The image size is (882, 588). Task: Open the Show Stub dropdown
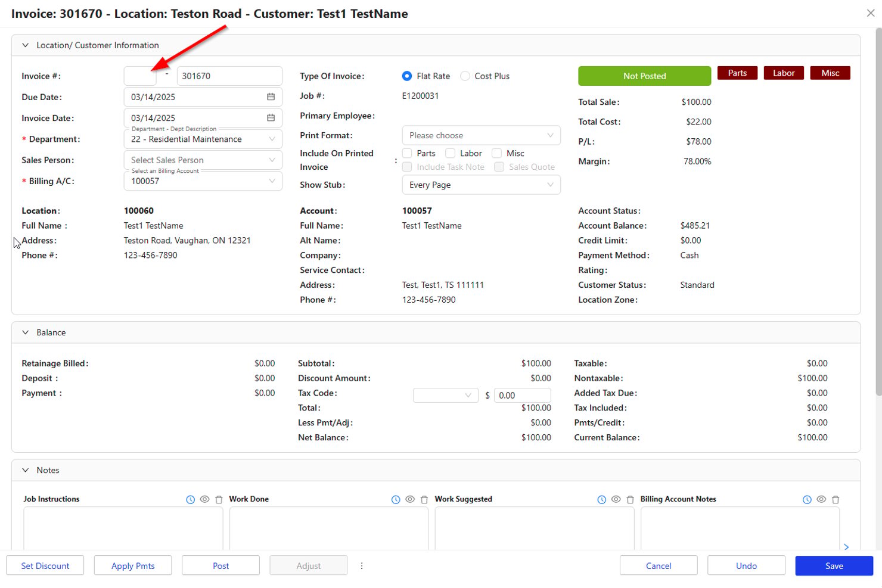point(482,185)
